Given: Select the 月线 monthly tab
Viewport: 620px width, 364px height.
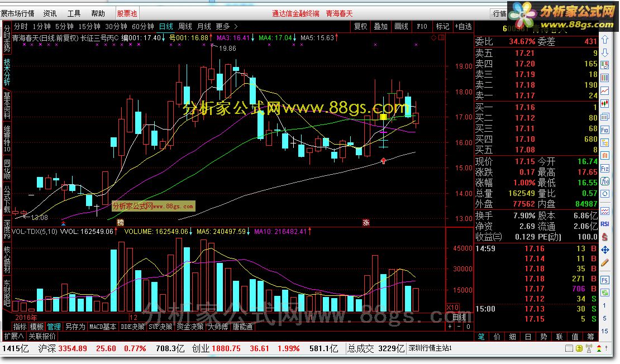Looking at the screenshot, I should (x=204, y=26).
